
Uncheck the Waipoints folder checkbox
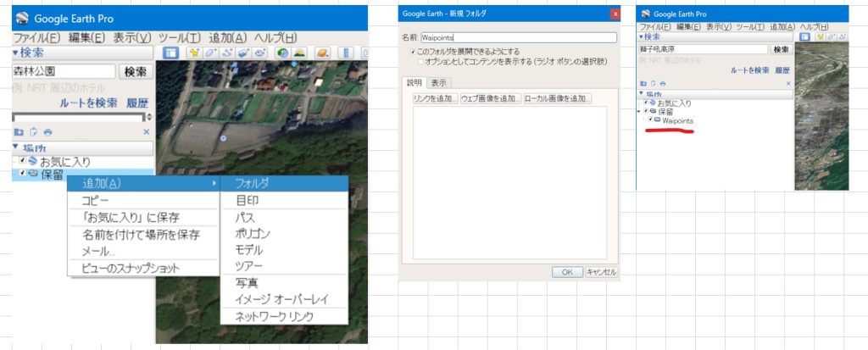650,120
